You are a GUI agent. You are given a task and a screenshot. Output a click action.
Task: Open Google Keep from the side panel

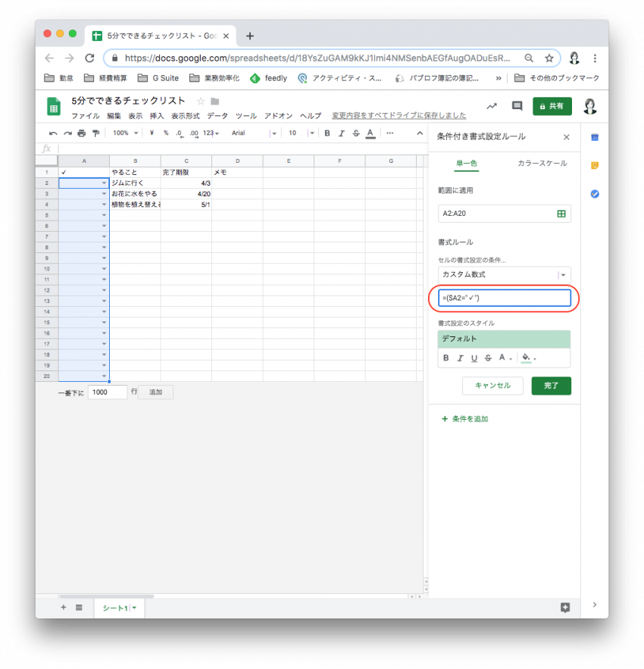pos(595,165)
